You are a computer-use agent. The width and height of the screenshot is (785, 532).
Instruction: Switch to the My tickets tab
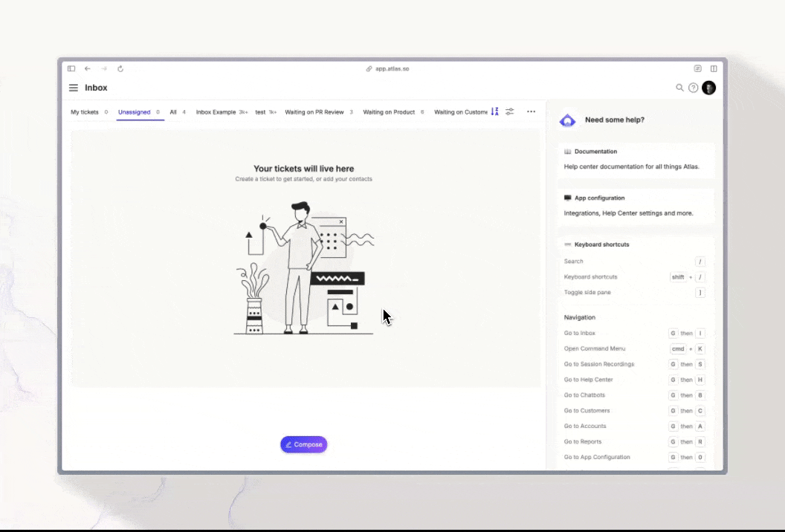click(85, 112)
